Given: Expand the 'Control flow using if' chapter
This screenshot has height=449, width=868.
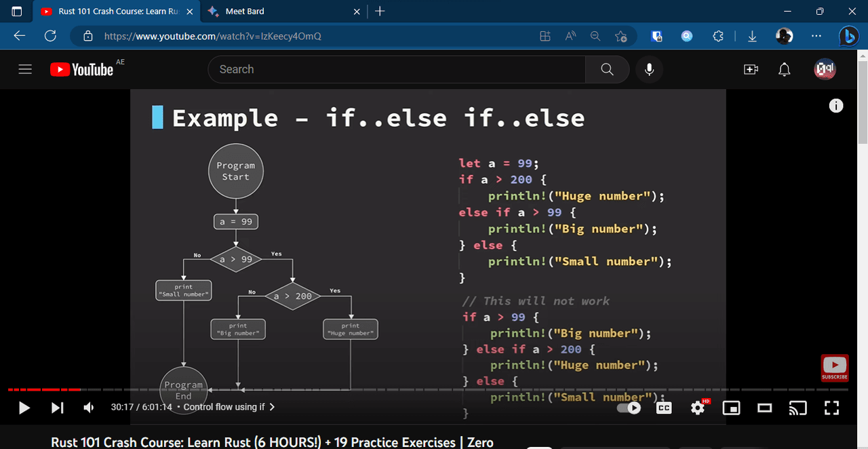Looking at the screenshot, I should pyautogui.click(x=229, y=407).
